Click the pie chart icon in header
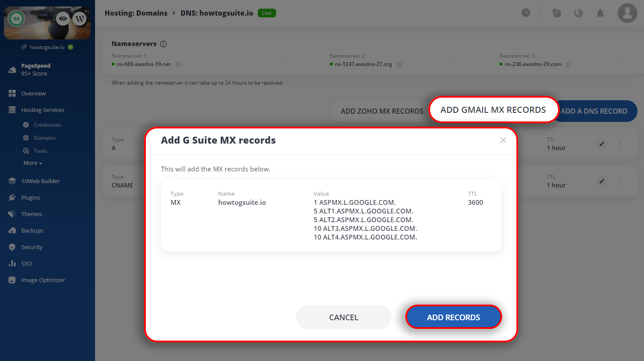644x361 pixels. coord(557,13)
